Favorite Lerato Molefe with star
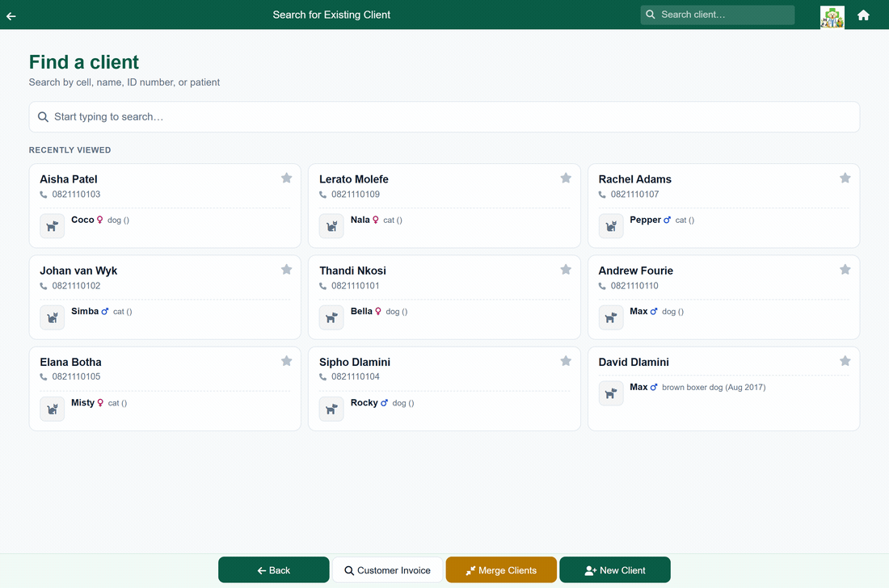The height and width of the screenshot is (588, 889). [x=565, y=178]
